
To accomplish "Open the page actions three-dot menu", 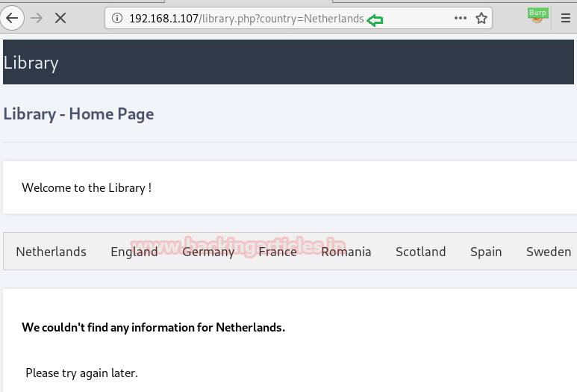I will click(x=461, y=18).
